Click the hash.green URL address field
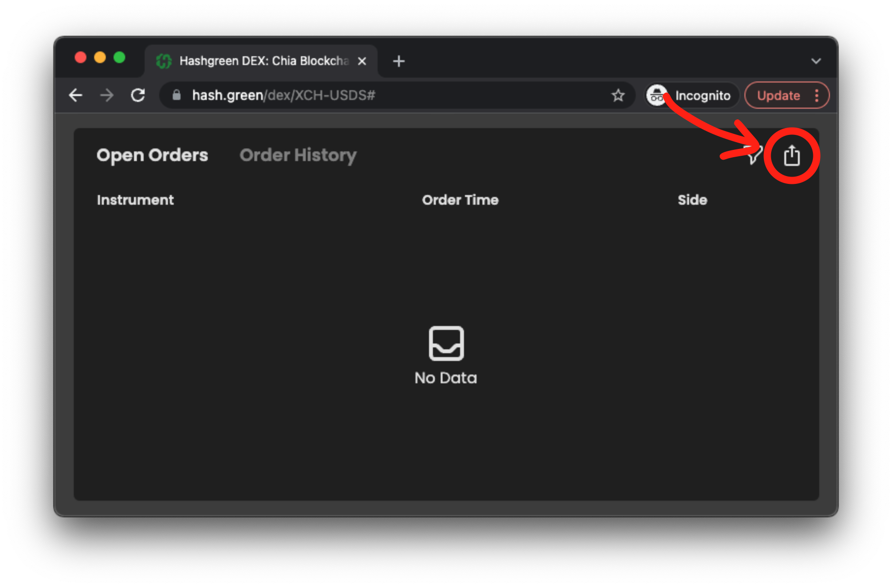Viewport: 892px width, 588px height. (398, 95)
